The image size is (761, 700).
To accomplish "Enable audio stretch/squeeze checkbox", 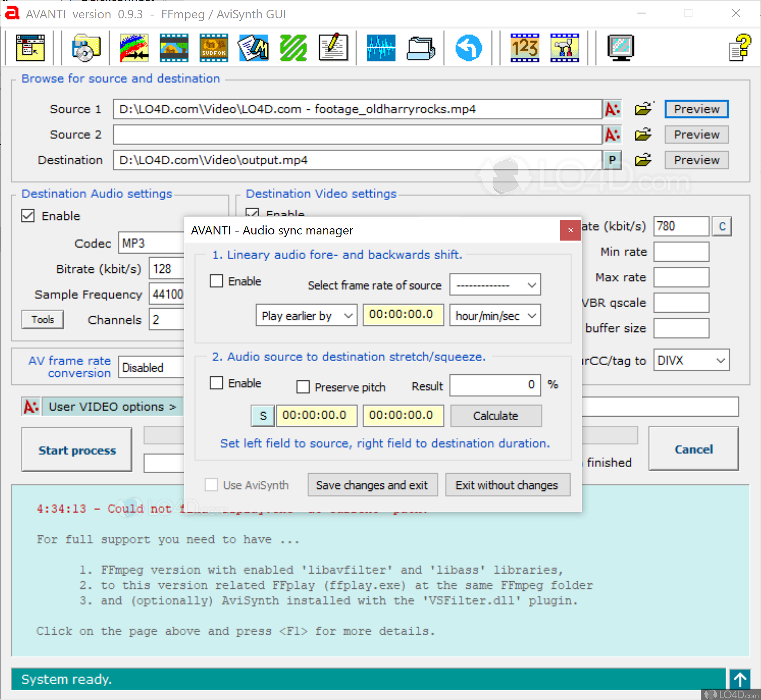I will tap(217, 383).
